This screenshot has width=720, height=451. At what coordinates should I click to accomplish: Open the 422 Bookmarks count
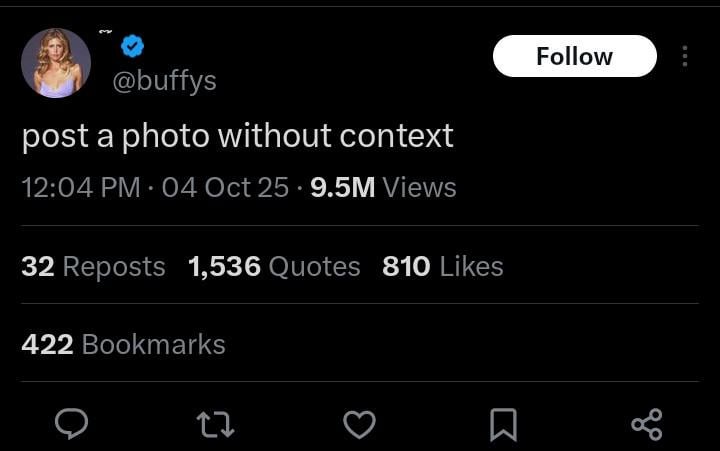[123, 344]
